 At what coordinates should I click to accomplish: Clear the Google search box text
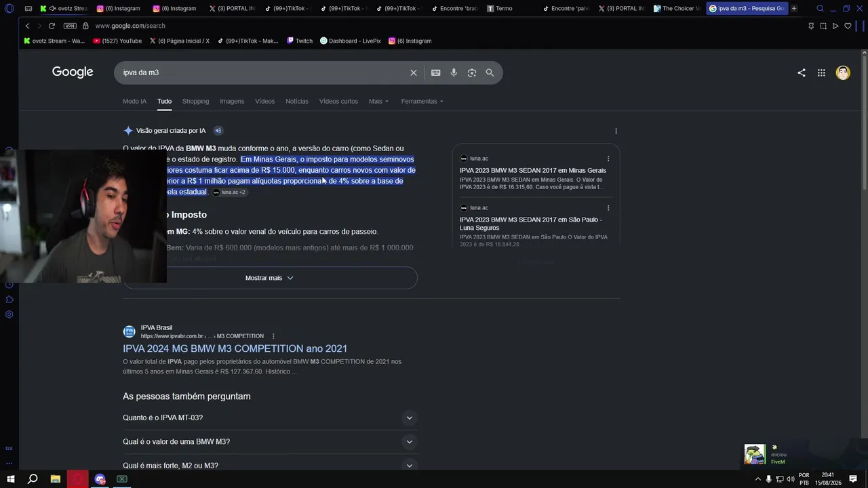tap(414, 73)
